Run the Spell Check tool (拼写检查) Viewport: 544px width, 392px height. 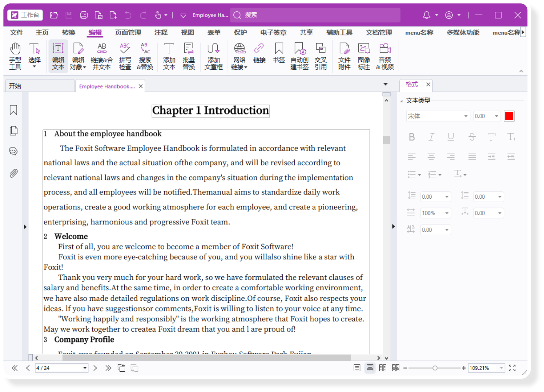coord(125,56)
